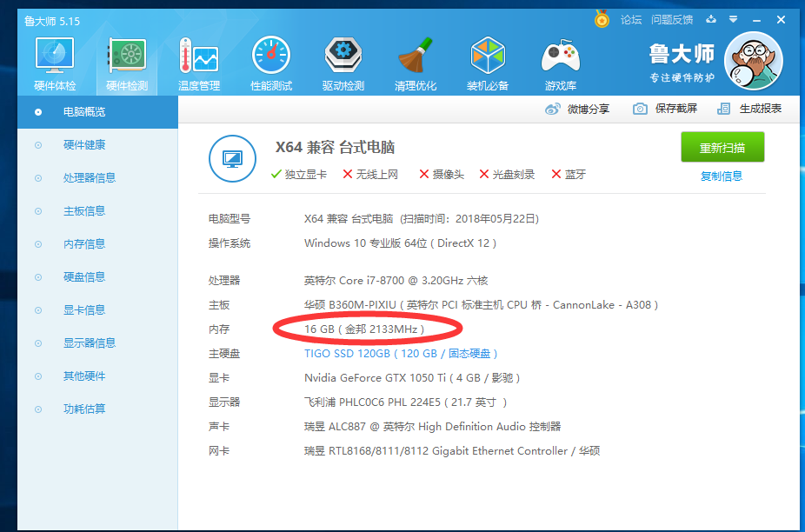Image resolution: width=805 pixels, height=532 pixels.
Task: Click the skin/theme icon beside 问题反馈
Action: (x=711, y=19)
